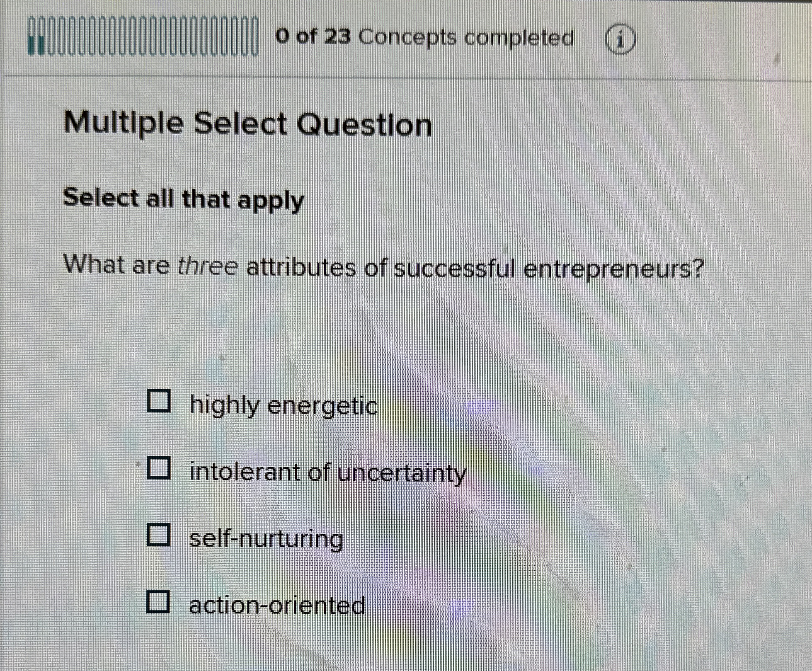Check the 'highly energetic' checkbox
This screenshot has height=671, width=812.
click(x=159, y=401)
